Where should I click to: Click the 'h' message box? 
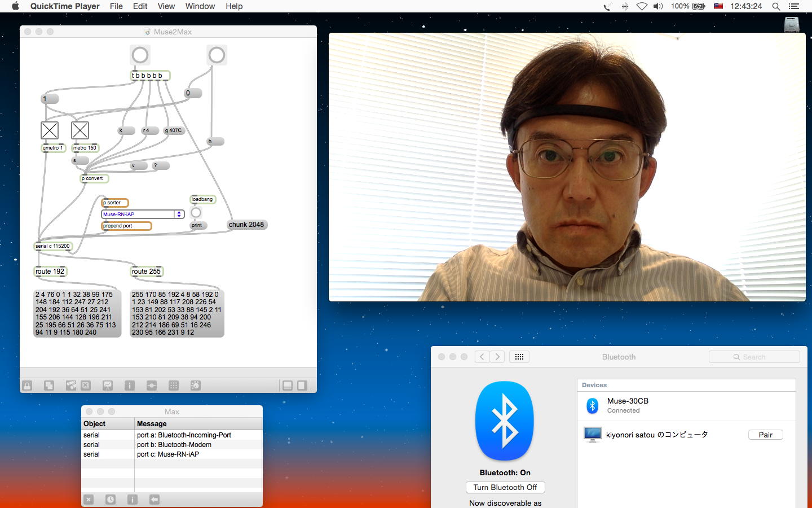[x=215, y=141]
